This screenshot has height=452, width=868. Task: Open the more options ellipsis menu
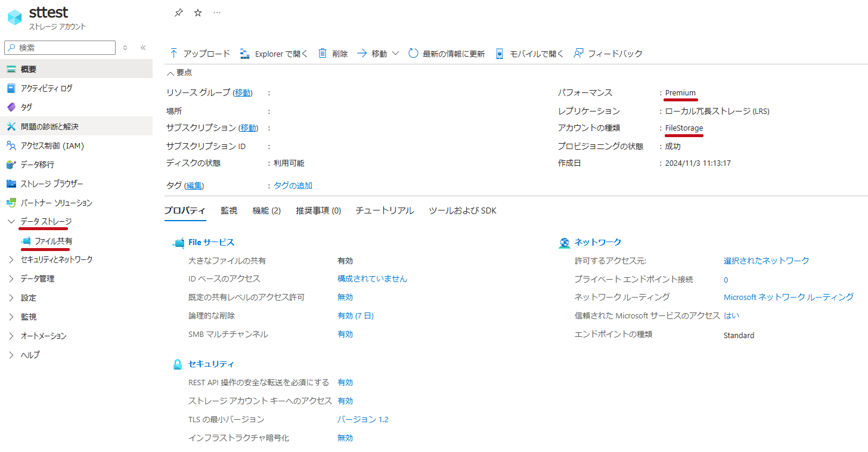217,13
